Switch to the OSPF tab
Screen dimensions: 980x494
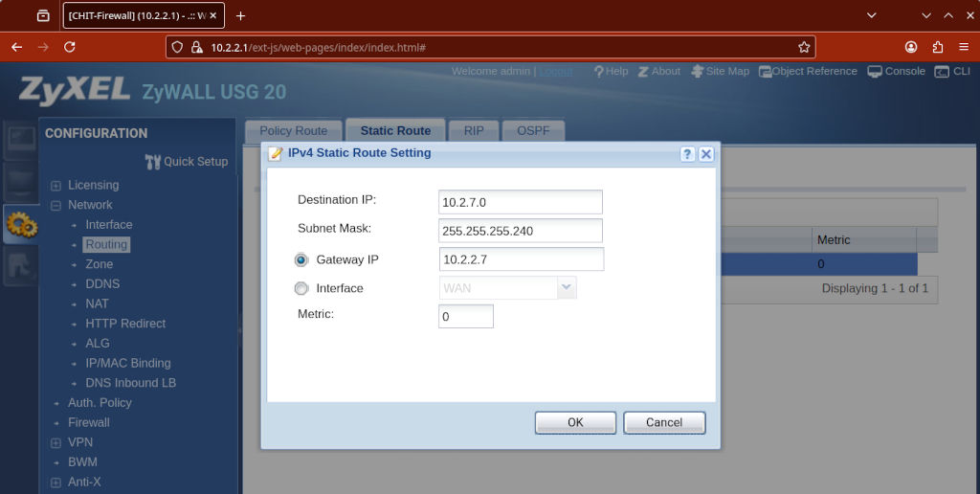click(x=533, y=131)
